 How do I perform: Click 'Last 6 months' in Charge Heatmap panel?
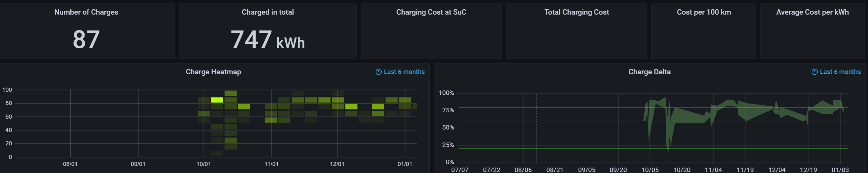pyautogui.click(x=404, y=72)
